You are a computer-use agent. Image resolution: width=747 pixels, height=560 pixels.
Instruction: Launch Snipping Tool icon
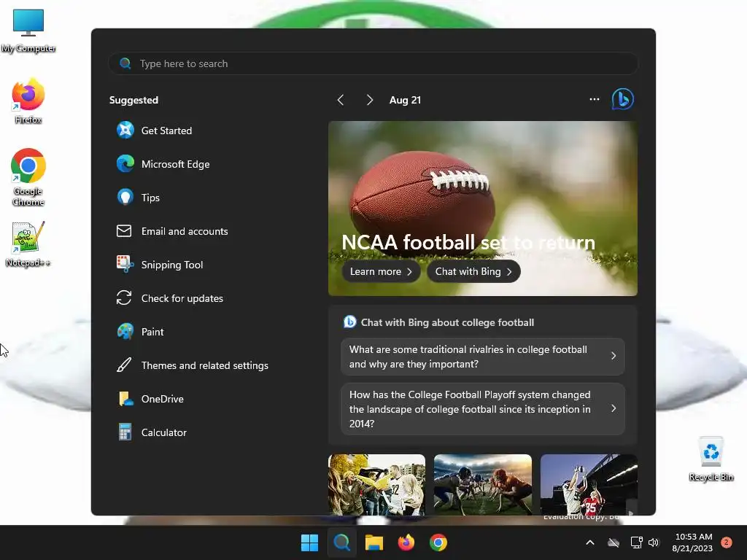(x=125, y=264)
